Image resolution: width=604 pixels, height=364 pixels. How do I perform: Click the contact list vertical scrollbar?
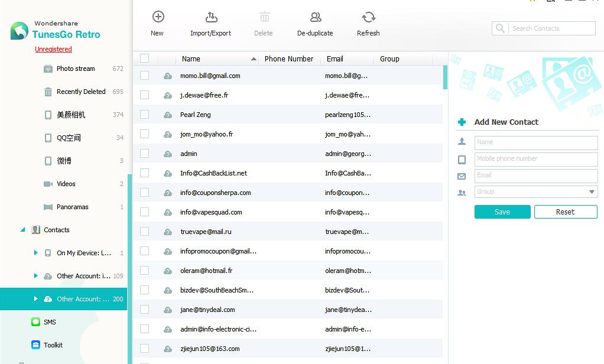coord(445,77)
